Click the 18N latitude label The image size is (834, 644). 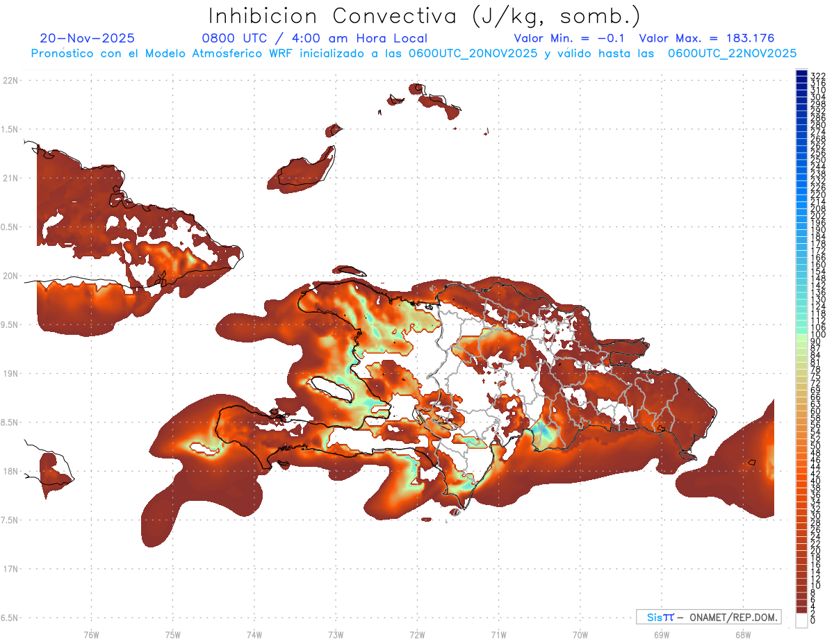[10, 471]
